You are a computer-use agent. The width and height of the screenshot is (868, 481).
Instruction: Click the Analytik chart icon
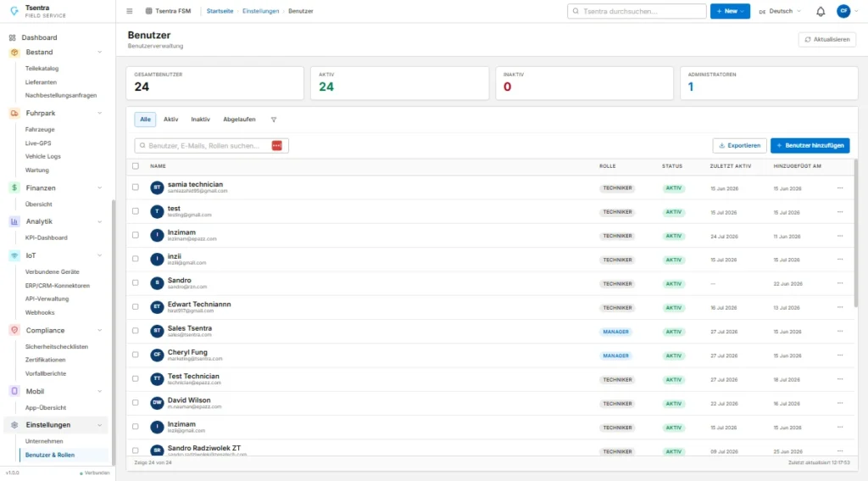pyautogui.click(x=14, y=221)
